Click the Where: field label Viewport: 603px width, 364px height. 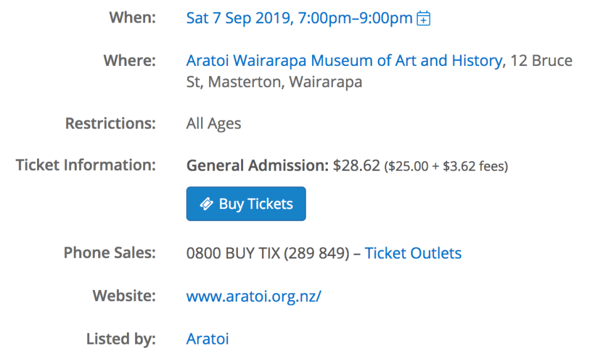tap(129, 61)
